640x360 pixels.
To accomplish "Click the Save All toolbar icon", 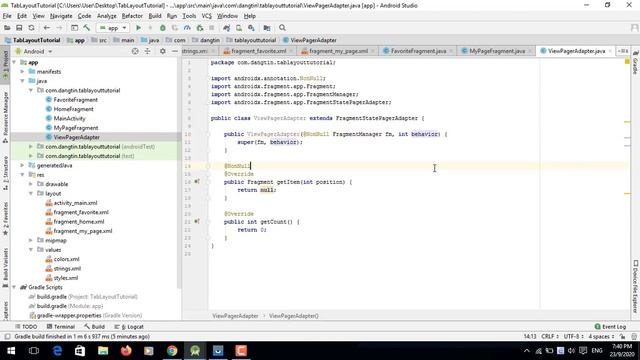I will click(x=19, y=28).
